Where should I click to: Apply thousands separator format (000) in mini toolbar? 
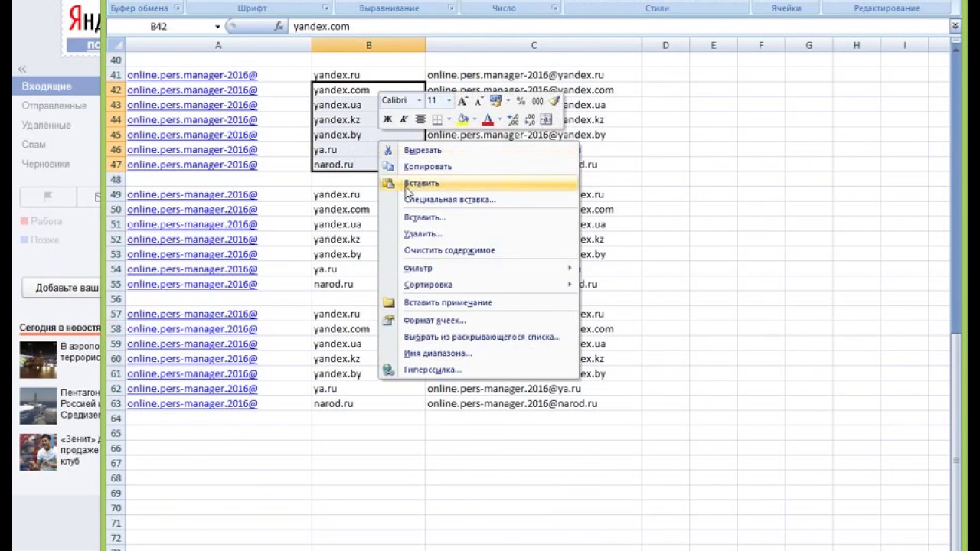[537, 101]
